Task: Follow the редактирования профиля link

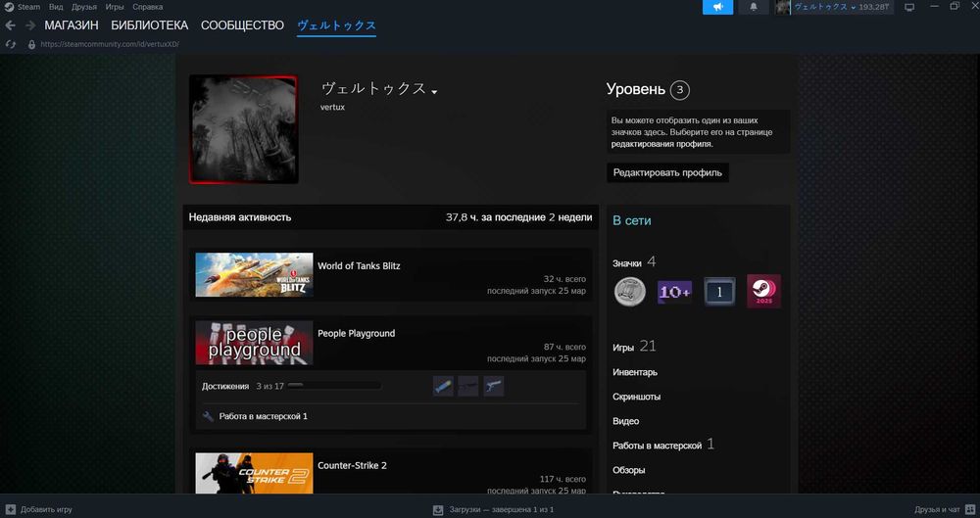Action: 661,144
